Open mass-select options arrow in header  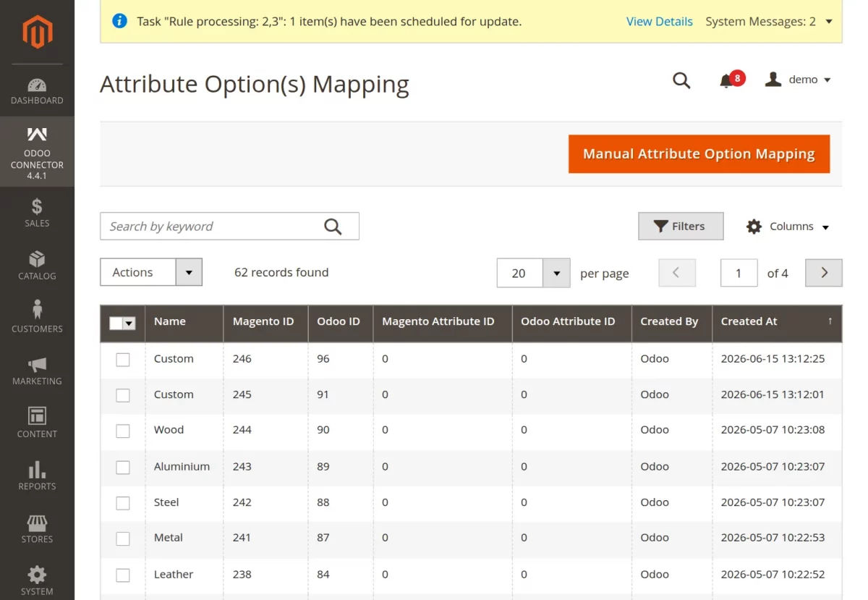129,324
